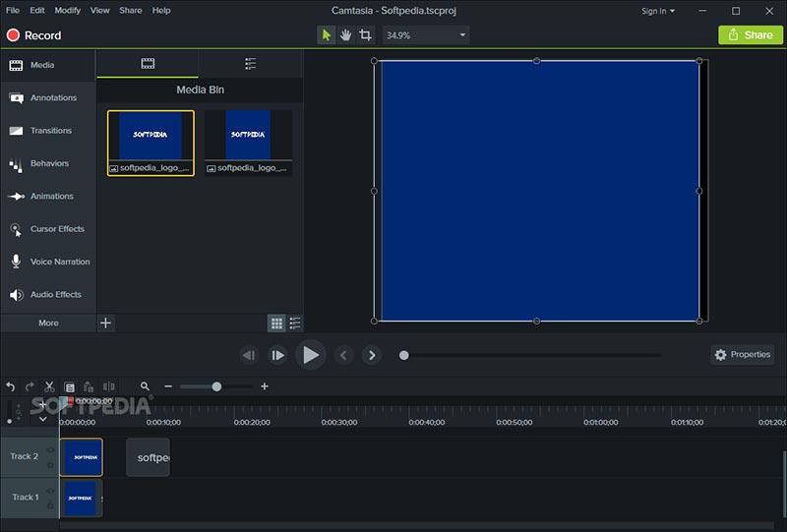
Task: Toggle Track 1 visibility eye
Action: (51, 491)
